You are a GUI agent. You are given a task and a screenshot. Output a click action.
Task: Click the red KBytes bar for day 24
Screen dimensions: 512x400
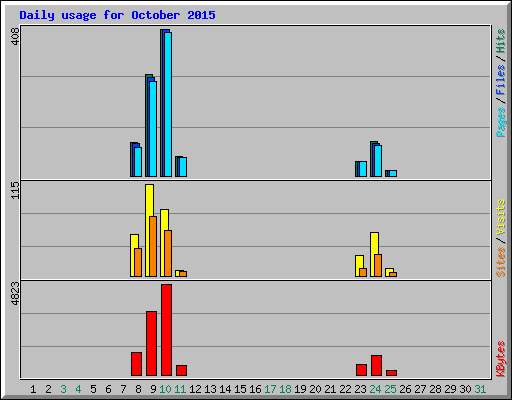tap(376, 366)
